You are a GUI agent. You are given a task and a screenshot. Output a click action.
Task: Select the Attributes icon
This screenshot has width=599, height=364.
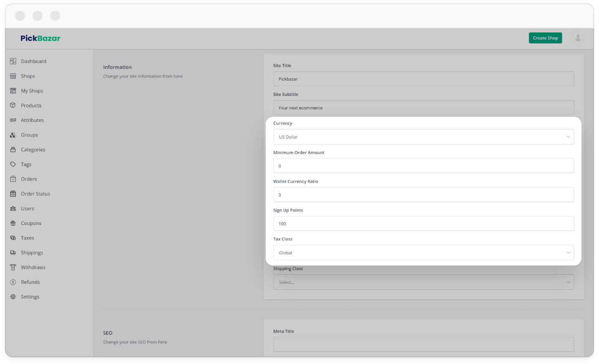(13, 120)
